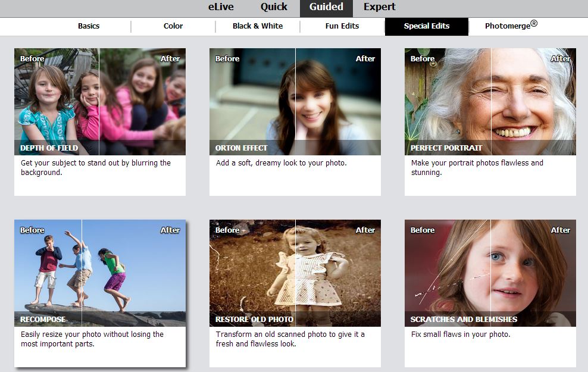
Task: Open the Black & White category
Action: (258, 26)
